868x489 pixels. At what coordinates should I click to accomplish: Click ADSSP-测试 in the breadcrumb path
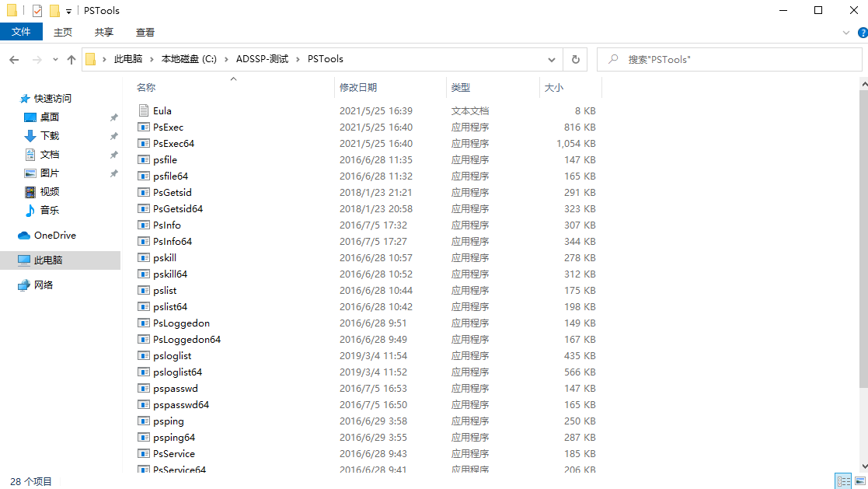tap(262, 59)
